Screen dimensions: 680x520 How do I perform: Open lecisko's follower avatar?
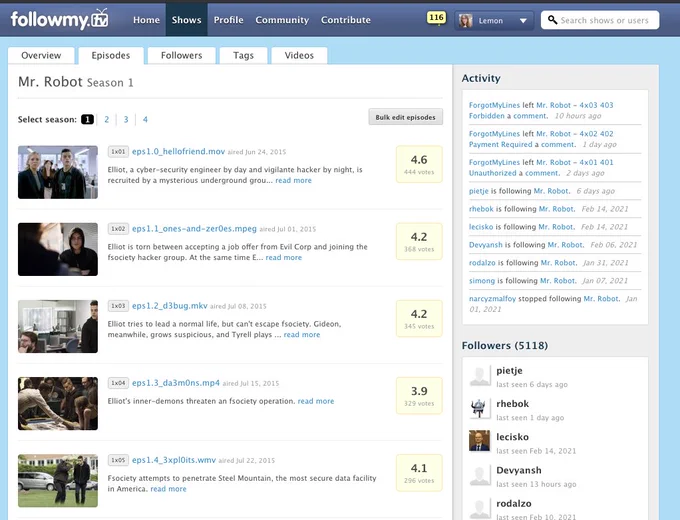click(480, 442)
